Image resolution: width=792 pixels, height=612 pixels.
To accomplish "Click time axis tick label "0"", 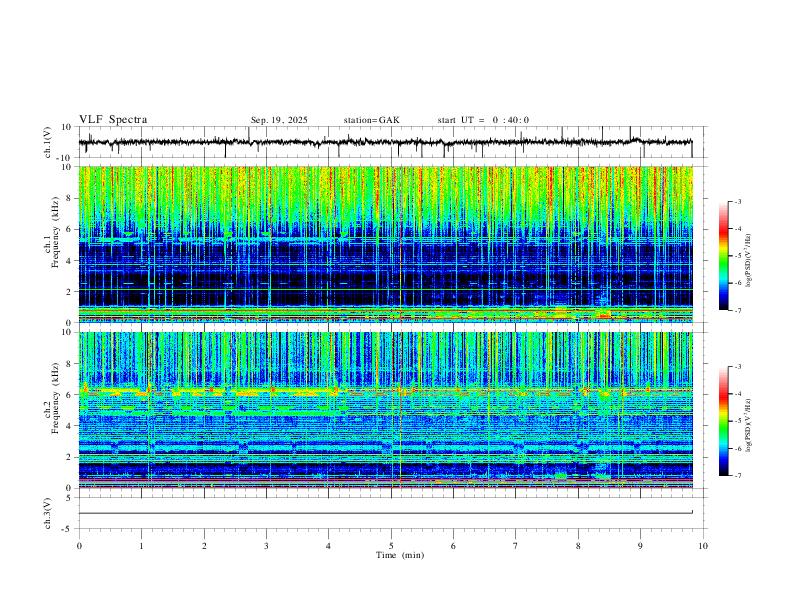I will (79, 546).
